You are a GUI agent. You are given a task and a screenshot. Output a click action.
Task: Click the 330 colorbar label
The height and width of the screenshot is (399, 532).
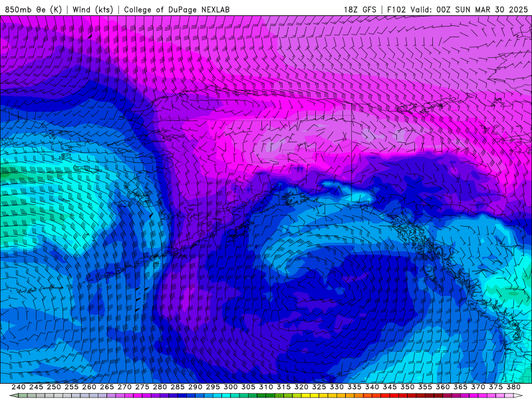click(336, 387)
